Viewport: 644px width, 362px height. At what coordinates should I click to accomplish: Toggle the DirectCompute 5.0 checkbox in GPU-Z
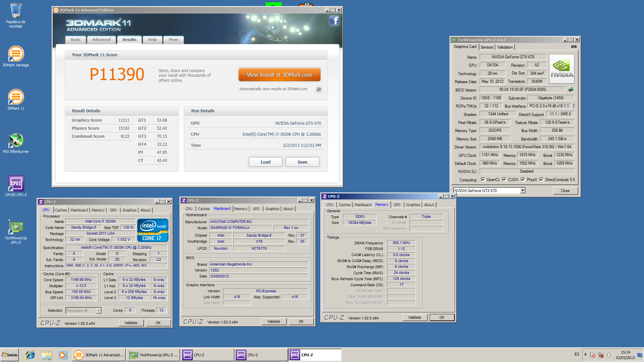541,180
